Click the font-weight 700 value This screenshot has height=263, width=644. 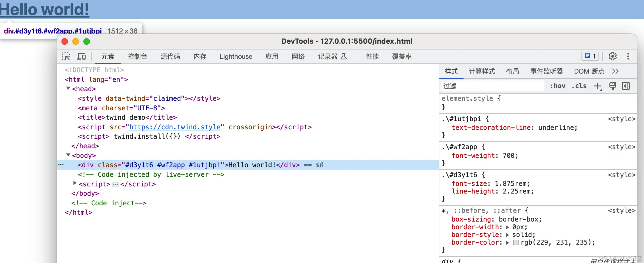pyautogui.click(x=508, y=156)
